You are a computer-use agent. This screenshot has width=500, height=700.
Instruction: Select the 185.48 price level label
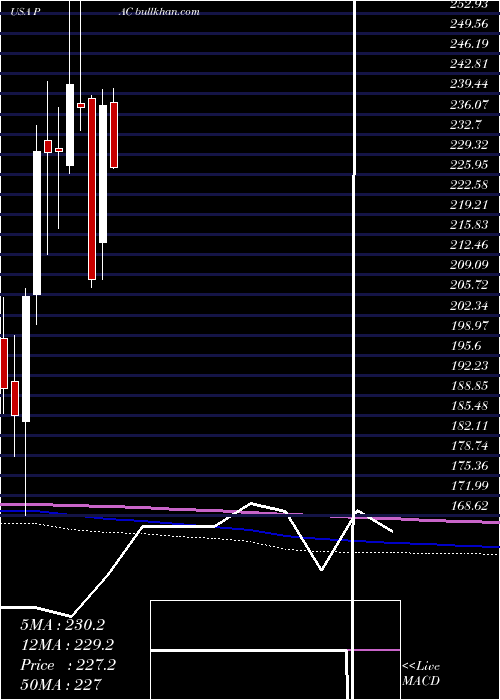coord(469,406)
